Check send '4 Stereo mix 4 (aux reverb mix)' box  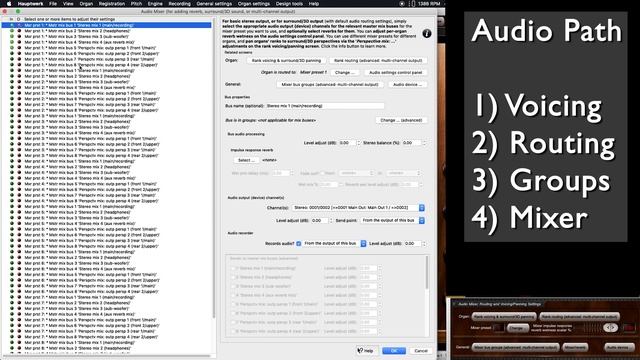pyautogui.click(x=234, y=296)
